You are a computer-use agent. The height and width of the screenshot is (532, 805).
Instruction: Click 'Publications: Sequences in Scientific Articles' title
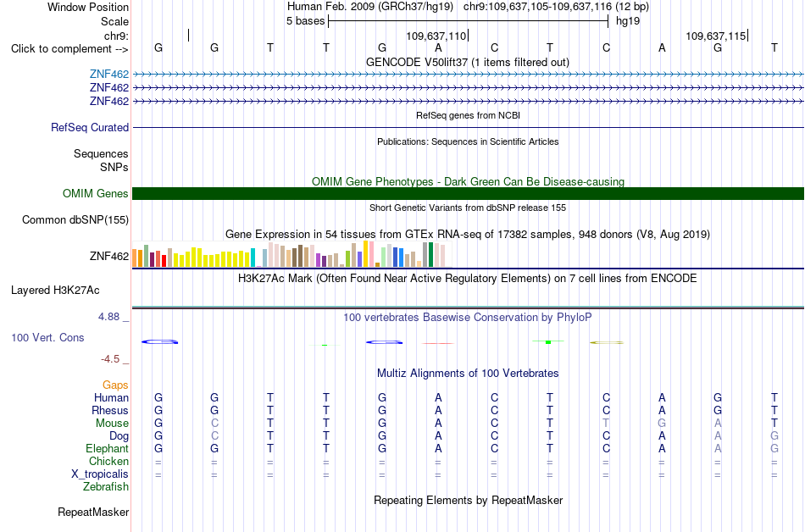[x=468, y=141]
